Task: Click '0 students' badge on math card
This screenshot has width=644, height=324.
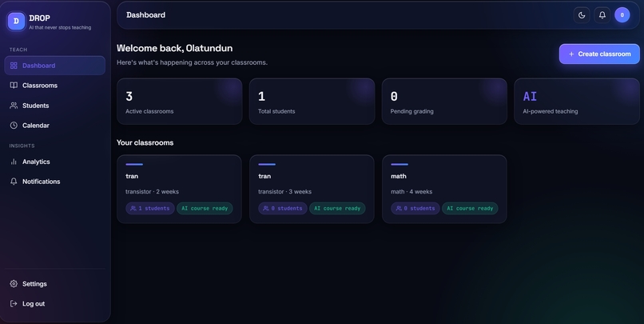Action: pyautogui.click(x=415, y=209)
